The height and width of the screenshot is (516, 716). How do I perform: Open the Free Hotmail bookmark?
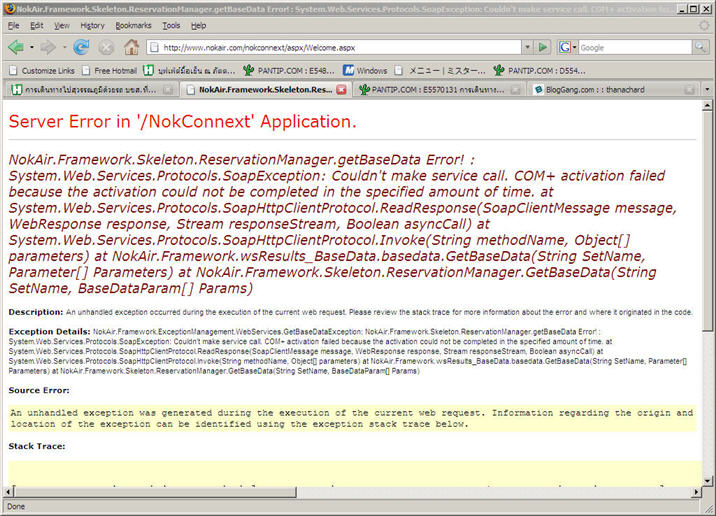(110, 71)
